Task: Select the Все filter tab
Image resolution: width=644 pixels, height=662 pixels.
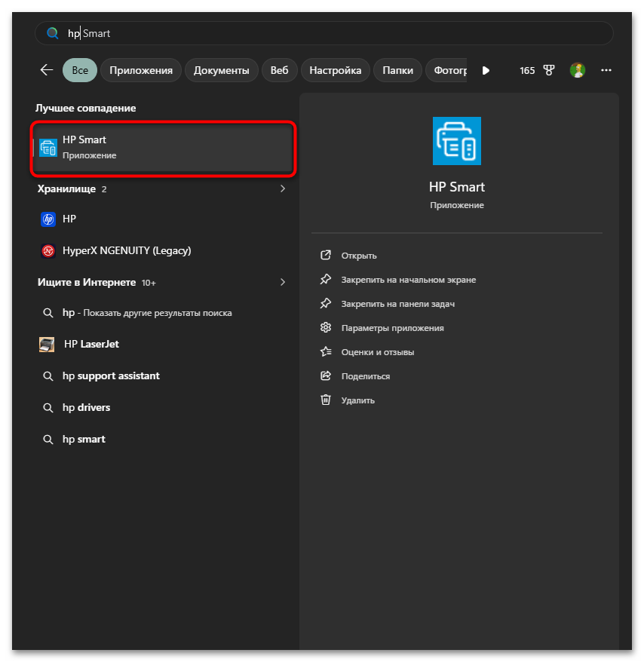Action: point(80,70)
